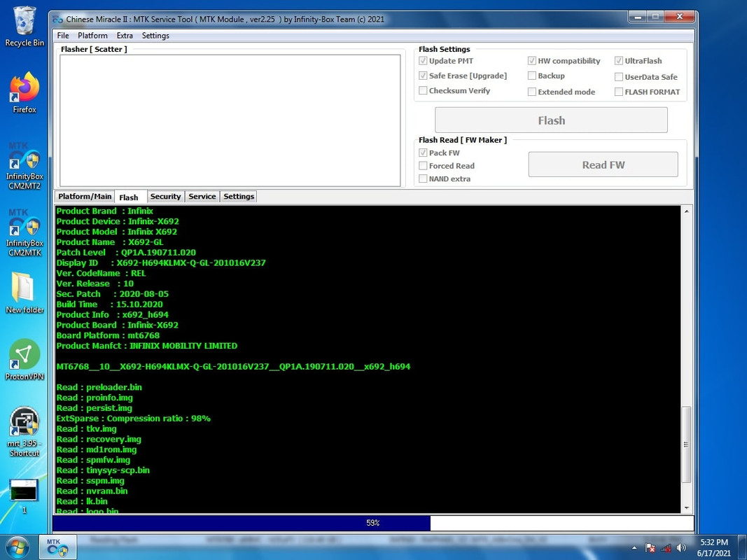The height and width of the screenshot is (560, 747).
Task: Launch ProtonVPN from the desktop
Action: 25,360
